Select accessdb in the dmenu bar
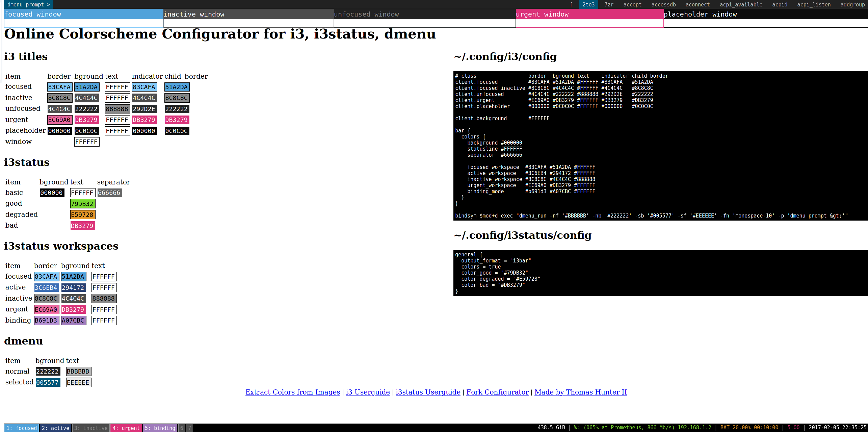 point(663,4)
